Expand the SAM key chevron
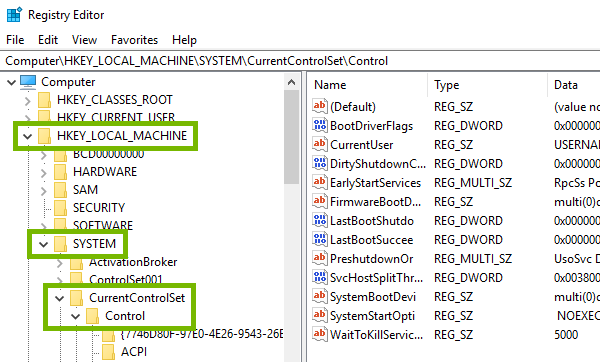The height and width of the screenshot is (362, 600). coord(44,191)
